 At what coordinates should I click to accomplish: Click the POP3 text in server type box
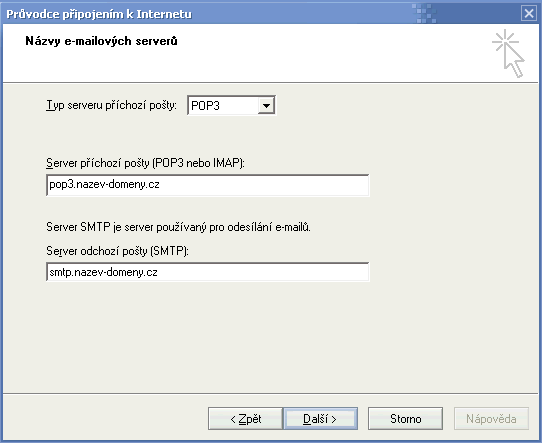[205, 105]
